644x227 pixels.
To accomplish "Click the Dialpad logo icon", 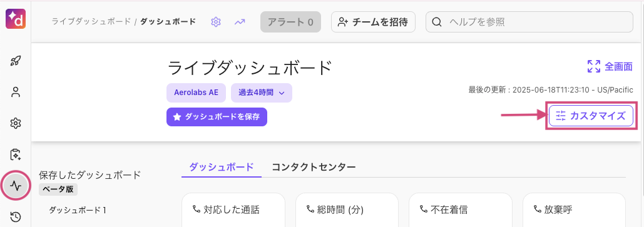I will (16, 19).
